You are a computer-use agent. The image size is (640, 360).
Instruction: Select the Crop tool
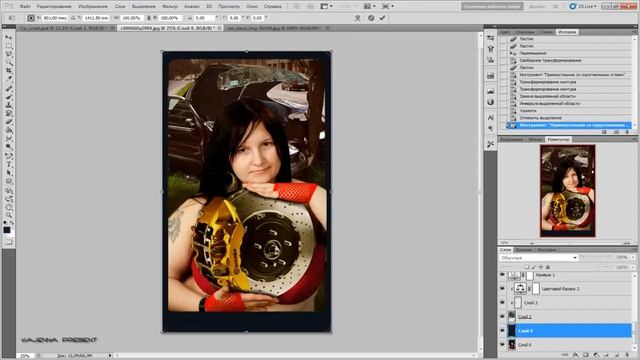pos(9,71)
